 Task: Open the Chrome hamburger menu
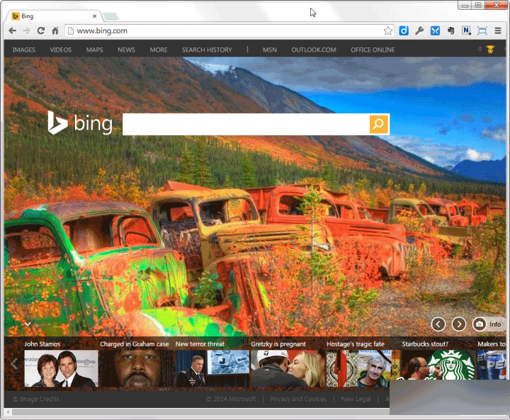(498, 30)
